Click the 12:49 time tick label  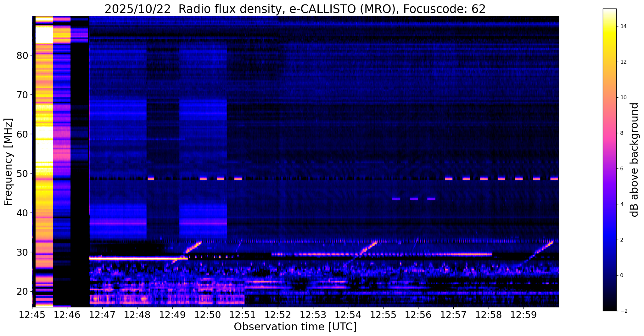172,314
